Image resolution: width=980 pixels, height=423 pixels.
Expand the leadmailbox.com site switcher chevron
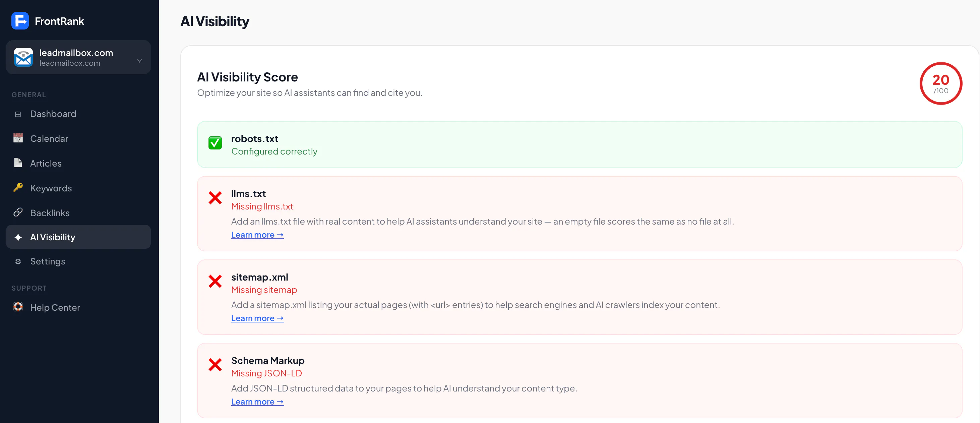(140, 61)
